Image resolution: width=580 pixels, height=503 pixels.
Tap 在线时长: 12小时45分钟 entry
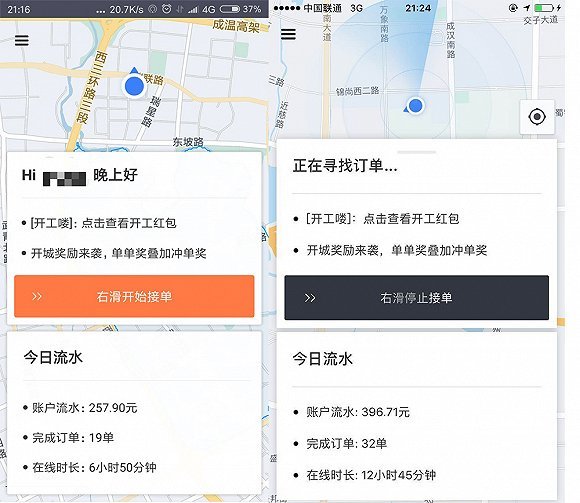click(x=364, y=475)
